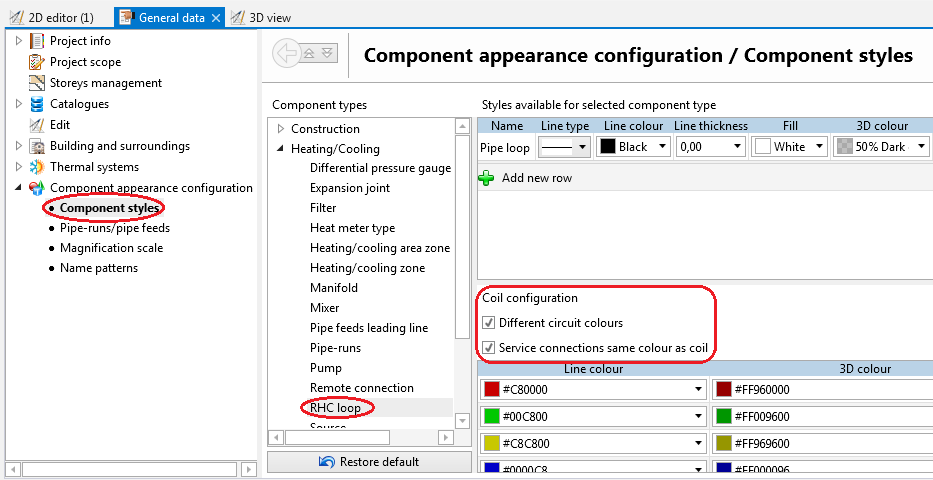
Task: Click the Thermal systems icon
Action: [x=38, y=167]
